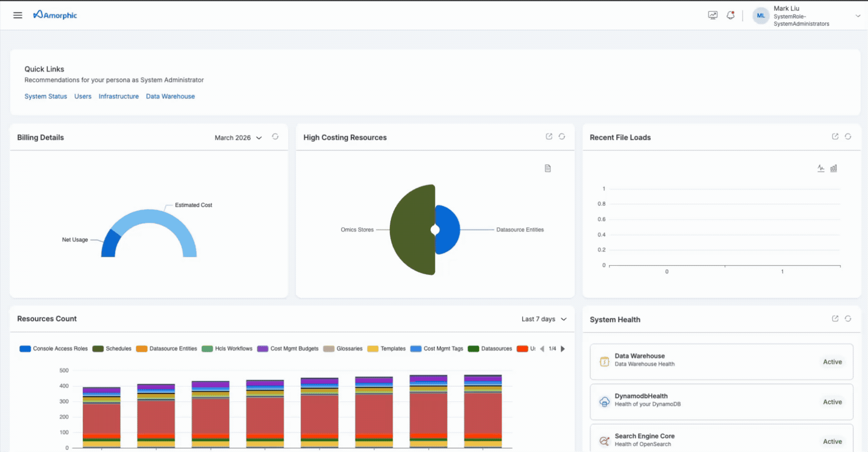Go to Data Warehouse quick link
The width and height of the screenshot is (868, 452).
coord(170,96)
